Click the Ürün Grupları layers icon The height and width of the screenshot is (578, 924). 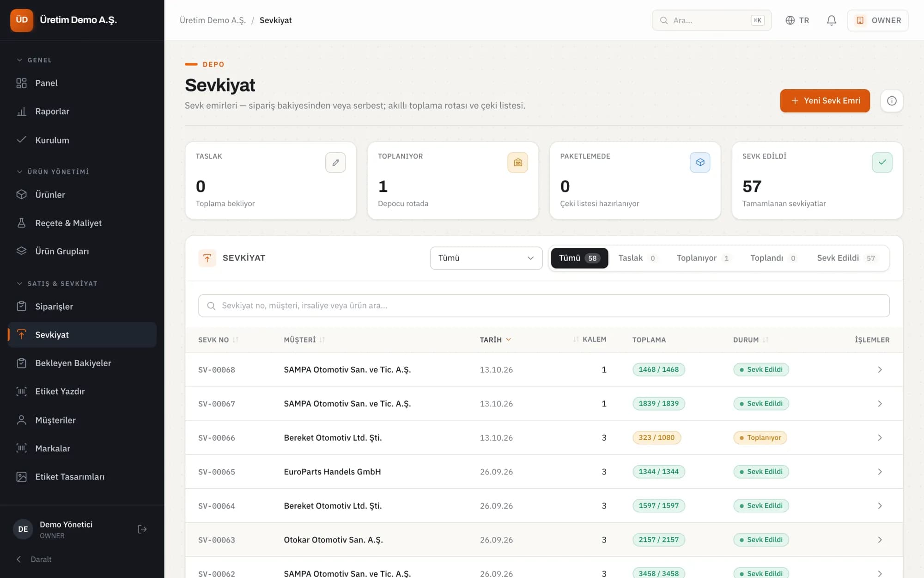click(21, 251)
